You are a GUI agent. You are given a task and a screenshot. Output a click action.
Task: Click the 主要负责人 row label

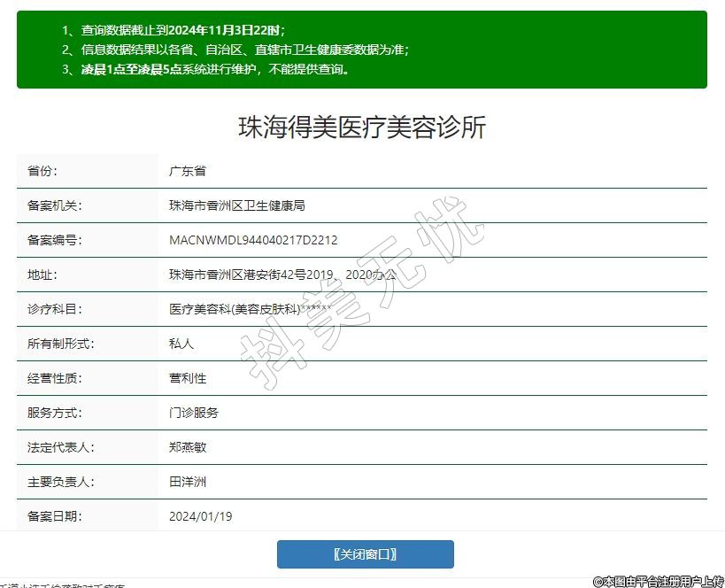(61, 482)
